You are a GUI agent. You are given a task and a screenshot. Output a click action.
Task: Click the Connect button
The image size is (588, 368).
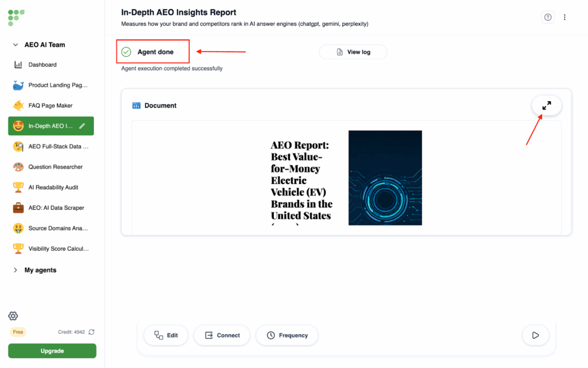(222, 335)
